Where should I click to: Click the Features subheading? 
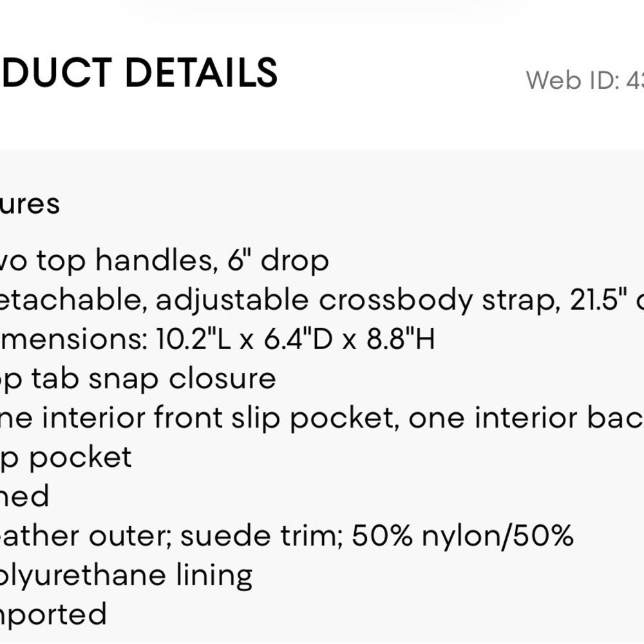[x=30, y=204]
